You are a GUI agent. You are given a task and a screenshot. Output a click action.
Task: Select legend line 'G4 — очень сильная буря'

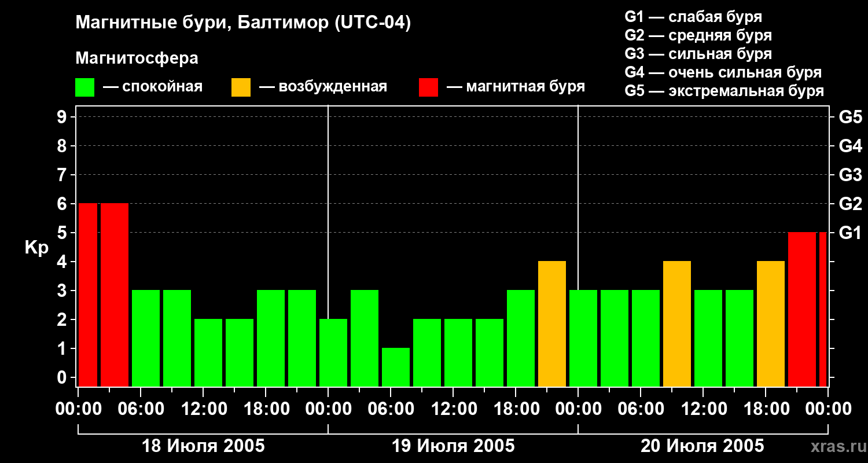723,72
